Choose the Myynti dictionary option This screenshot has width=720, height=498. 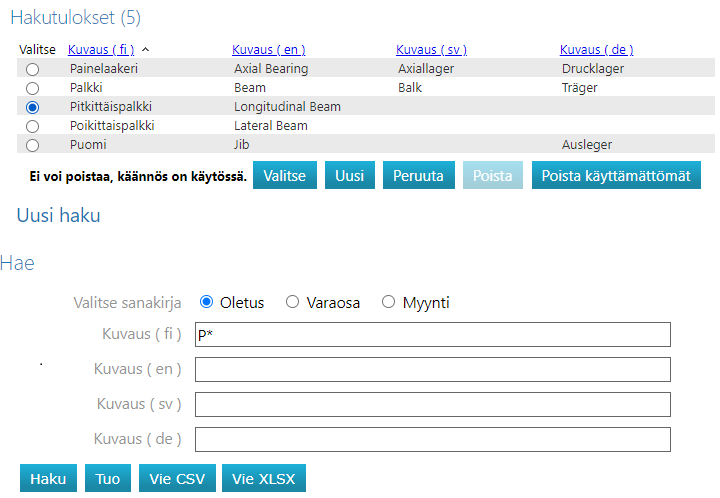tap(389, 302)
